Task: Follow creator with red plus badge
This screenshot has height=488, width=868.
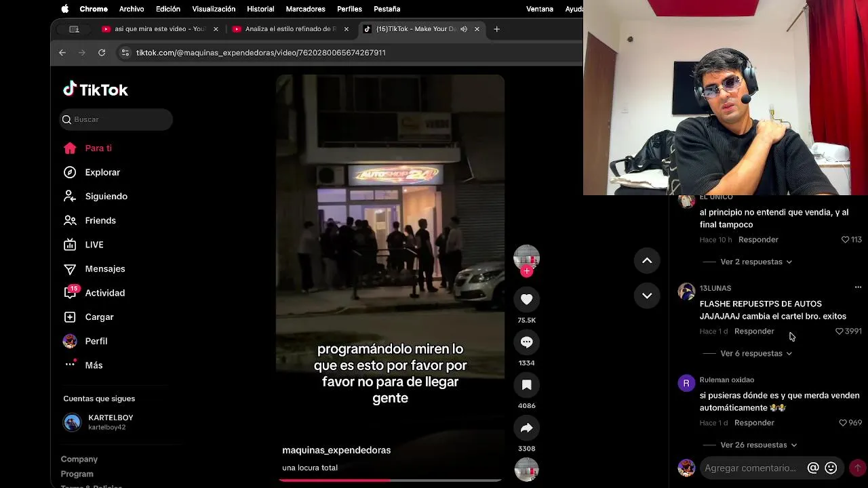Action: tap(526, 271)
